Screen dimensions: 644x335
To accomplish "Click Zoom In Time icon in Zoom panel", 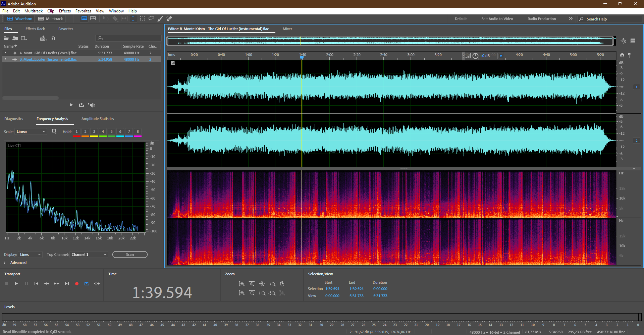I will coord(252,284).
